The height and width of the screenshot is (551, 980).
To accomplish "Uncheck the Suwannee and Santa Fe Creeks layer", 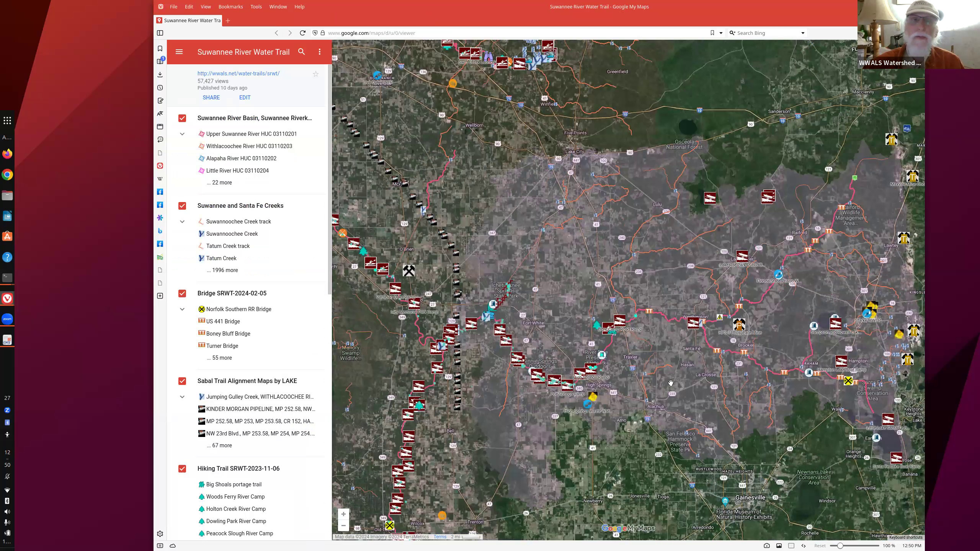I will tap(182, 206).
